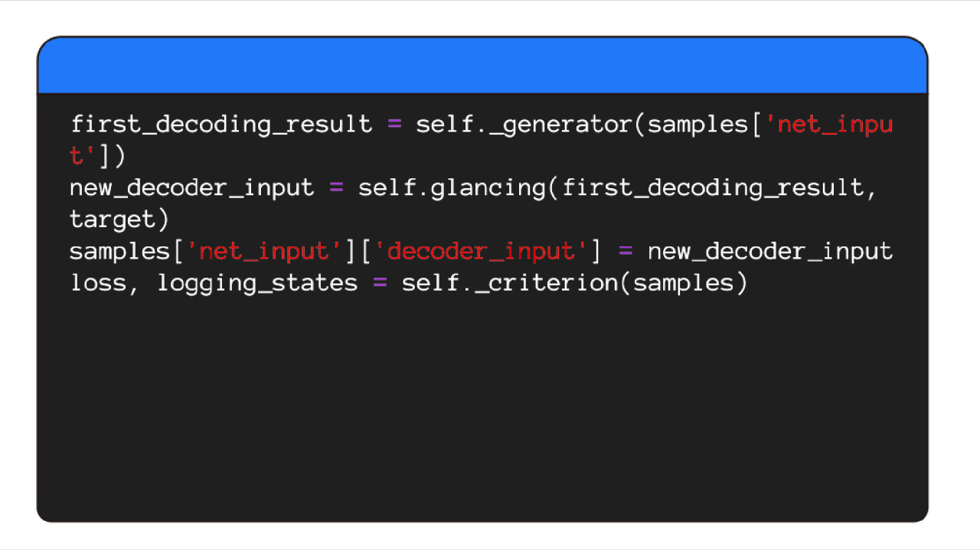Click the purple equals sign after first_decoding_result

tap(394, 125)
